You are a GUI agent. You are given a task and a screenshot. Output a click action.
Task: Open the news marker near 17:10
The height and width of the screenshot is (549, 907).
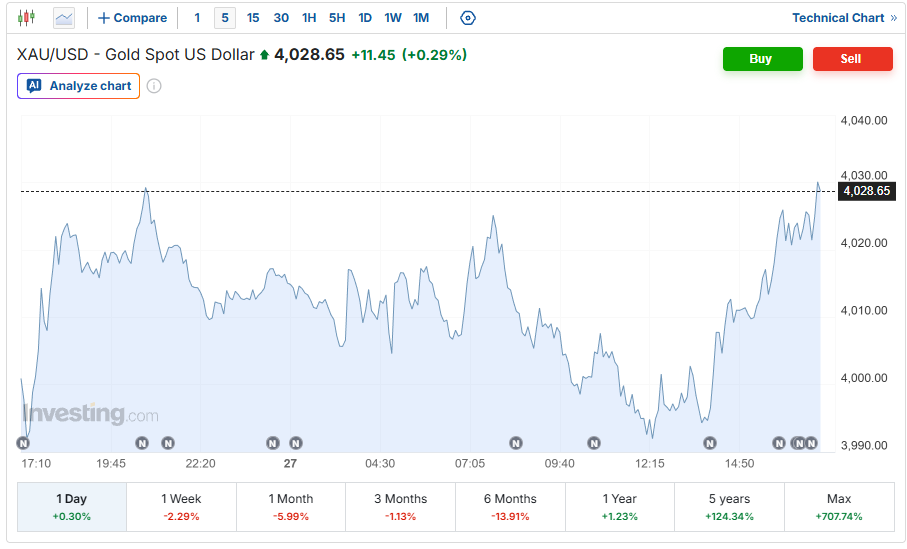point(23,443)
